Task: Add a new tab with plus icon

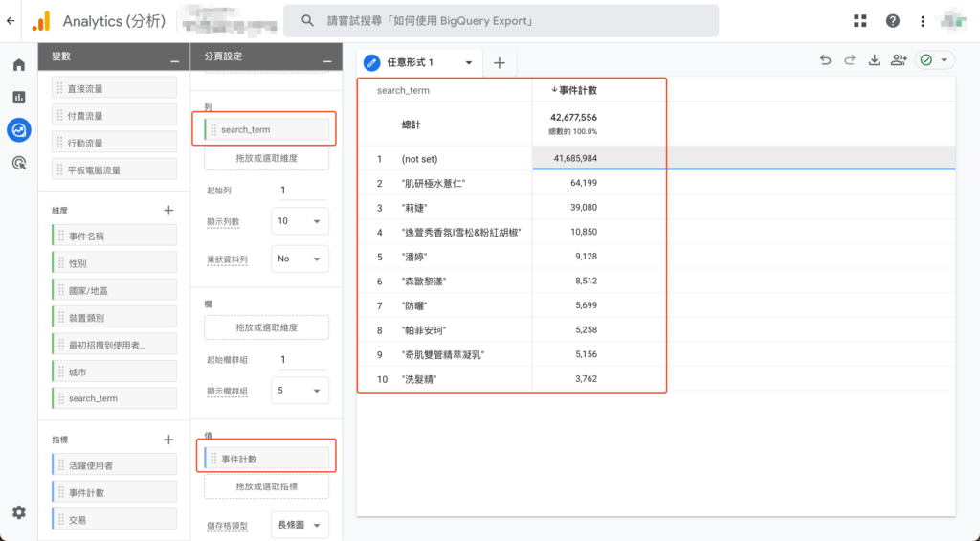Action: point(500,62)
